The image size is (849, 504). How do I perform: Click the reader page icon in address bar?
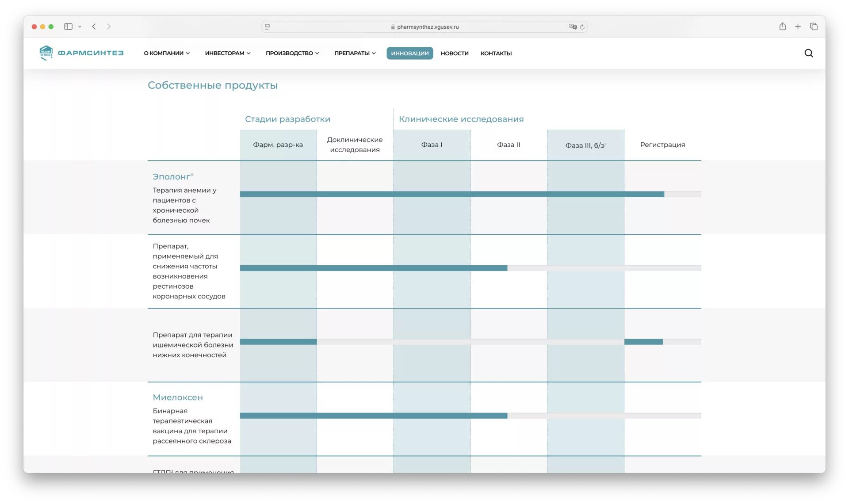268,27
